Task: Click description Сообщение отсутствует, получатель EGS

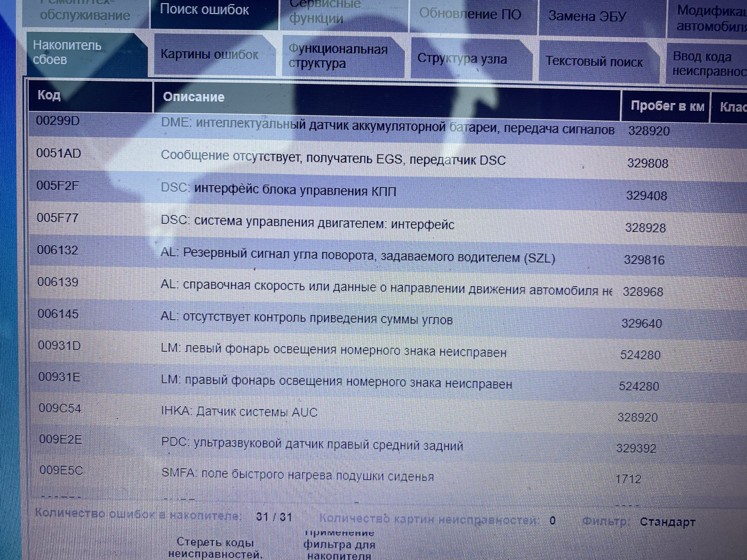Action: [333, 158]
